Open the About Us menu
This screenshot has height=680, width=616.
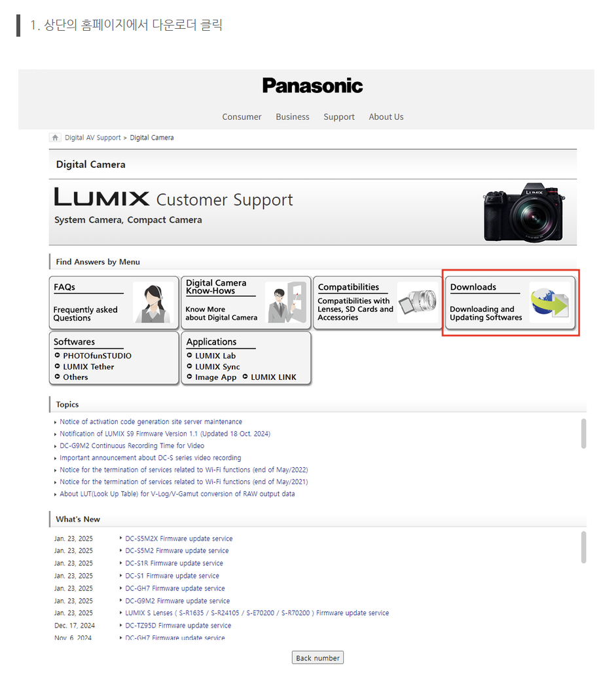[386, 117]
